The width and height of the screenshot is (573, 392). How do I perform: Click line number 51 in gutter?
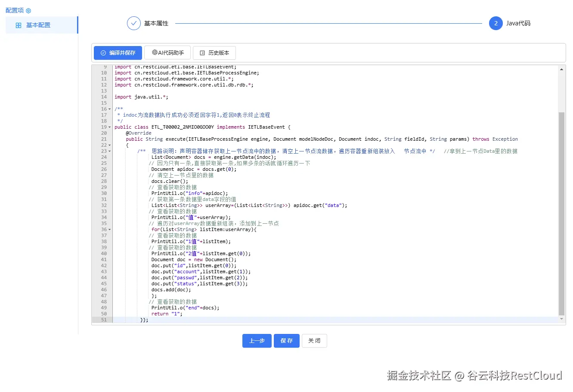click(x=104, y=320)
